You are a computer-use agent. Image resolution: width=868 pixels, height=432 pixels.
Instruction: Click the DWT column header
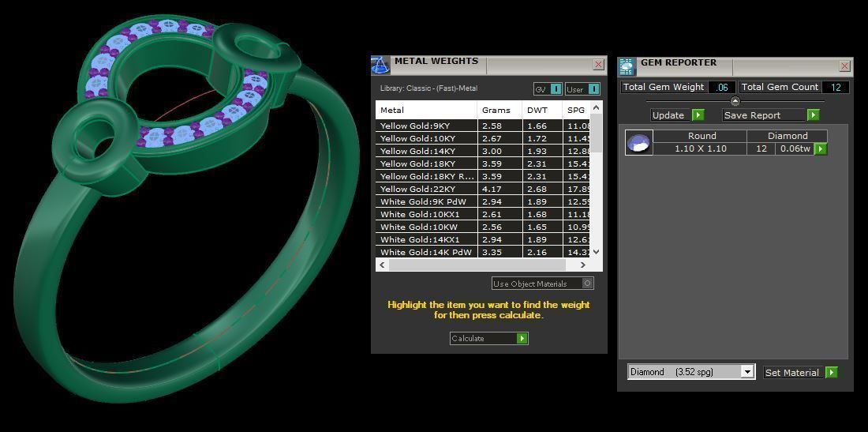tap(543, 111)
